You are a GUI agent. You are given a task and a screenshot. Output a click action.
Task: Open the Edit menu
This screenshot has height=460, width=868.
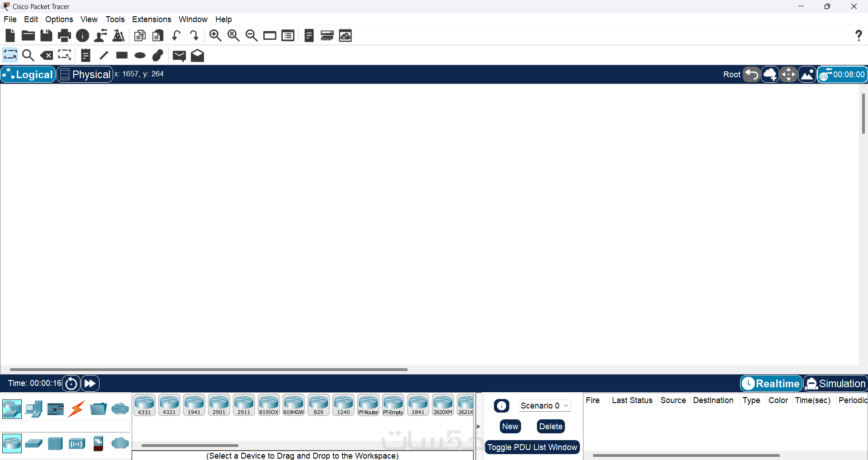click(x=31, y=19)
